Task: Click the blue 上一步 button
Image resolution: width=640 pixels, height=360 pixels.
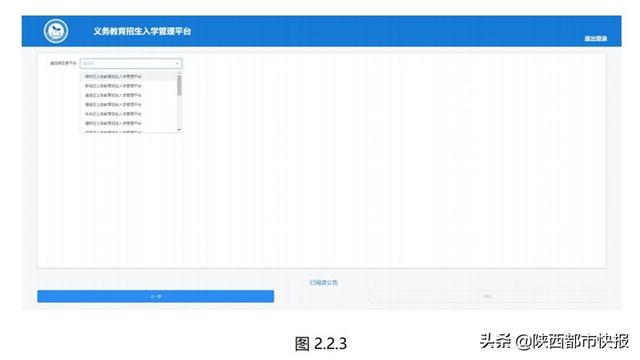Action: 156,296
